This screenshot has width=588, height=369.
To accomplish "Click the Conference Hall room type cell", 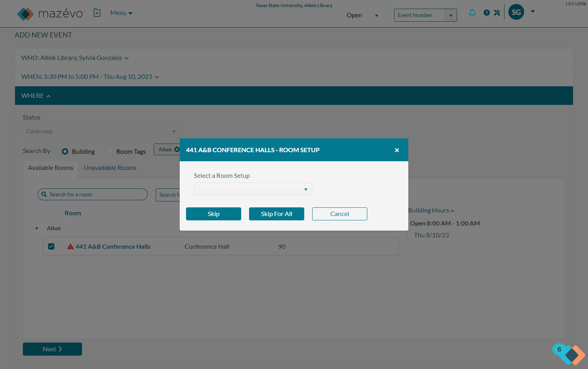I will (207, 247).
